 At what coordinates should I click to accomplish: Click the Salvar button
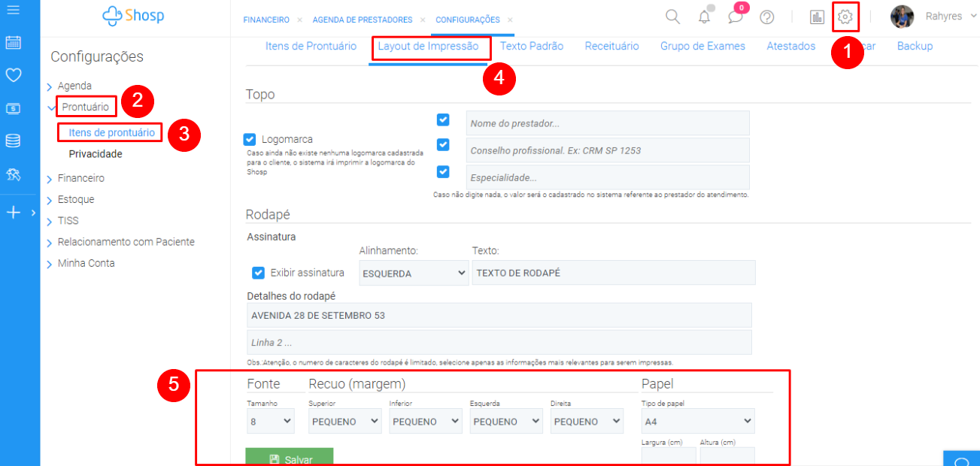tap(290, 458)
